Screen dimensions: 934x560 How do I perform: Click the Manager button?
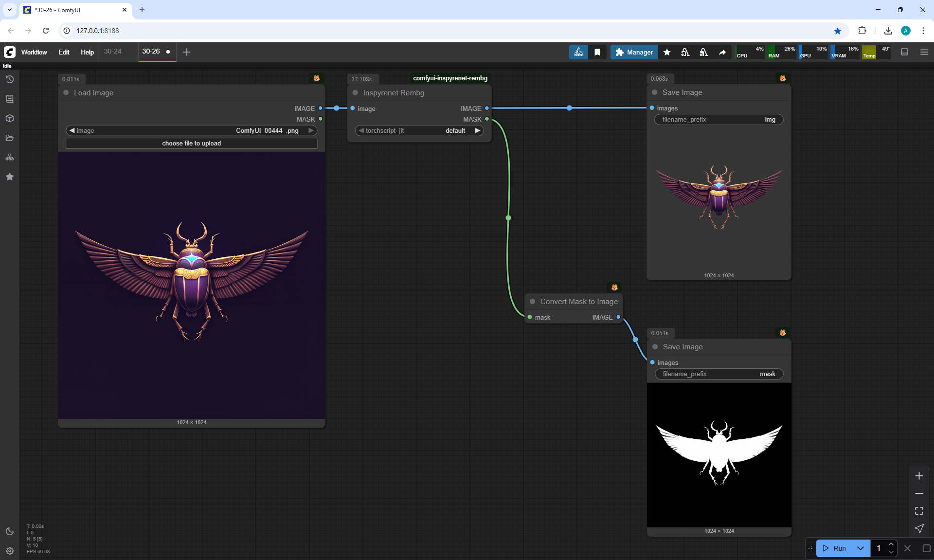pyautogui.click(x=634, y=52)
